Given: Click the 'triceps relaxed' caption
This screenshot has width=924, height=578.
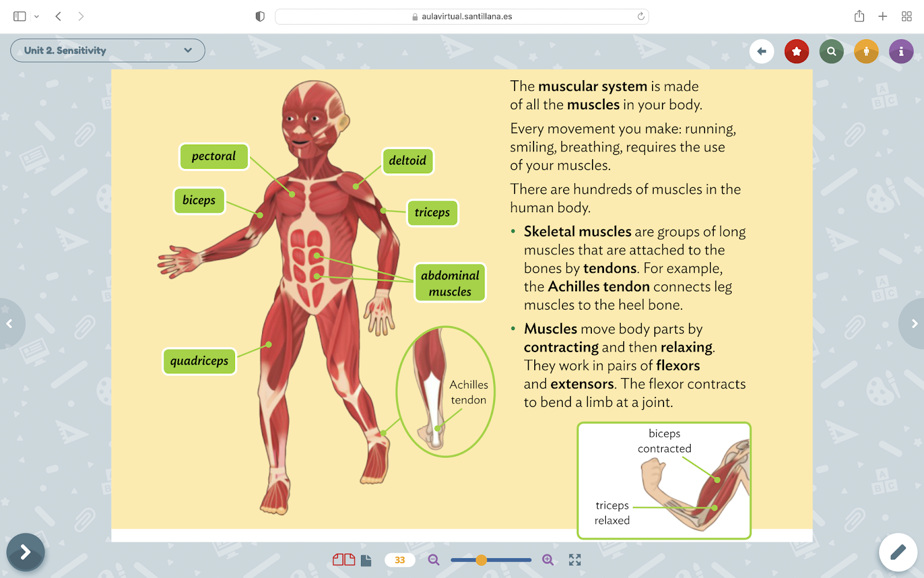Looking at the screenshot, I should (x=612, y=513).
